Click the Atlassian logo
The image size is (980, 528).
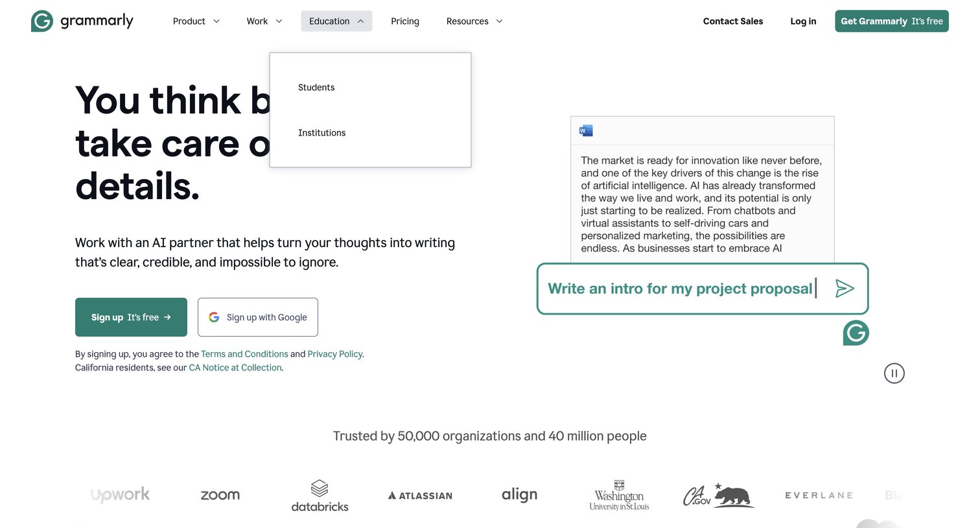point(420,496)
